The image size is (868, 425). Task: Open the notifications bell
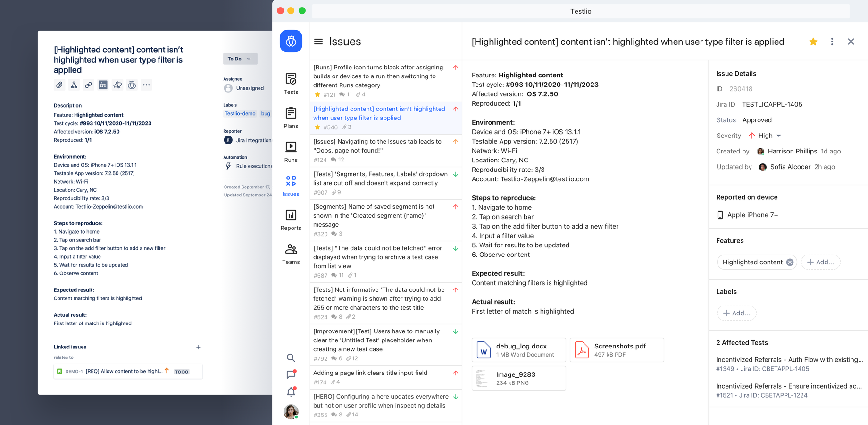291,391
